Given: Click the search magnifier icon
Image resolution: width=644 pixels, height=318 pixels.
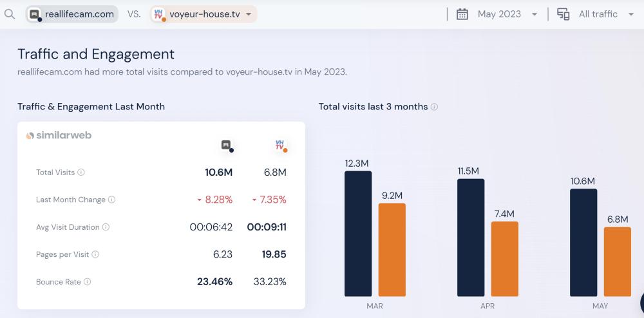Looking at the screenshot, I should tap(10, 14).
